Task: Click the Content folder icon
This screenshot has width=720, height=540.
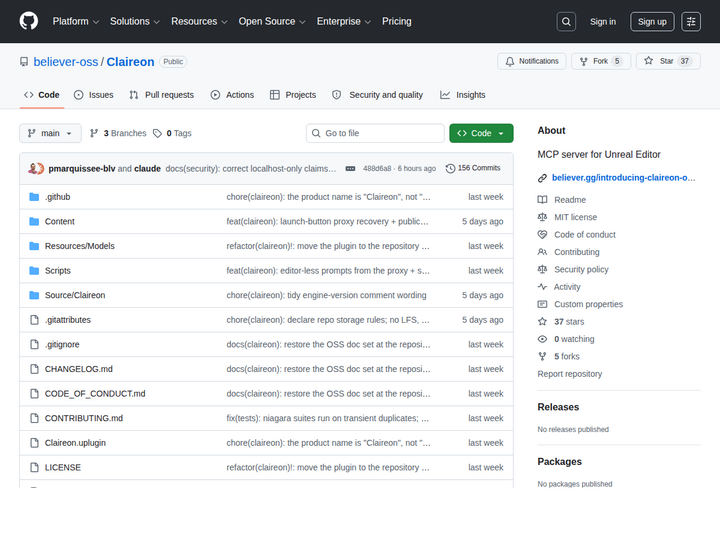Action: (x=34, y=221)
